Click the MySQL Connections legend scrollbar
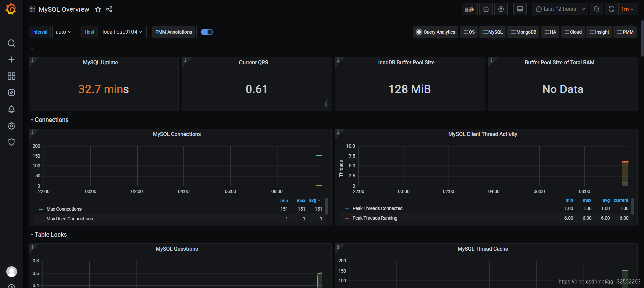 point(327,206)
